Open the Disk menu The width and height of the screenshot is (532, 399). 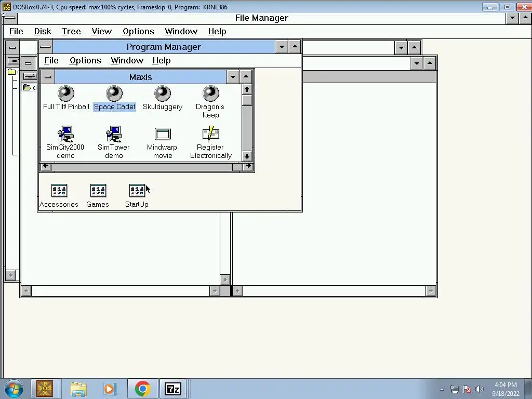(43, 31)
